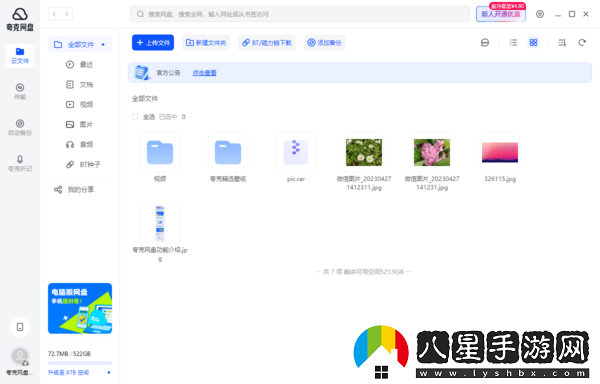Click the 电脑搬网盘 promo banner
The height and width of the screenshot is (384, 600).
point(80,308)
